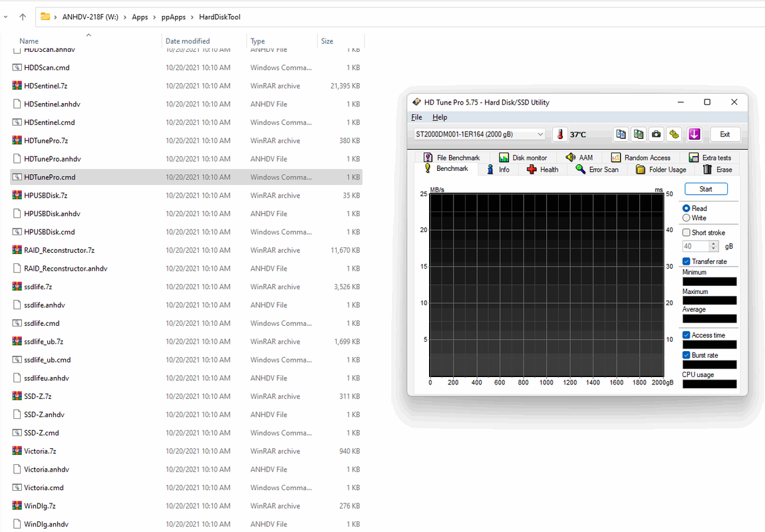
Task: Switch to the Error Scan tab
Action: click(597, 169)
